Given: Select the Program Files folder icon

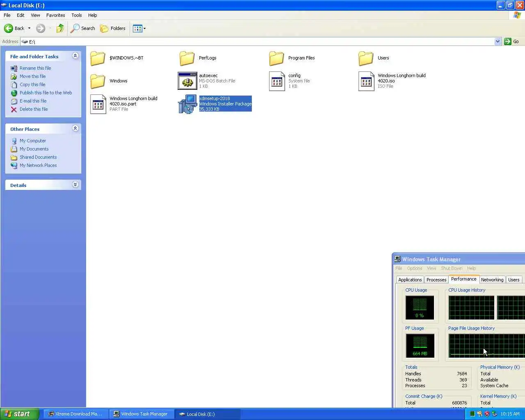Looking at the screenshot, I should (x=276, y=58).
